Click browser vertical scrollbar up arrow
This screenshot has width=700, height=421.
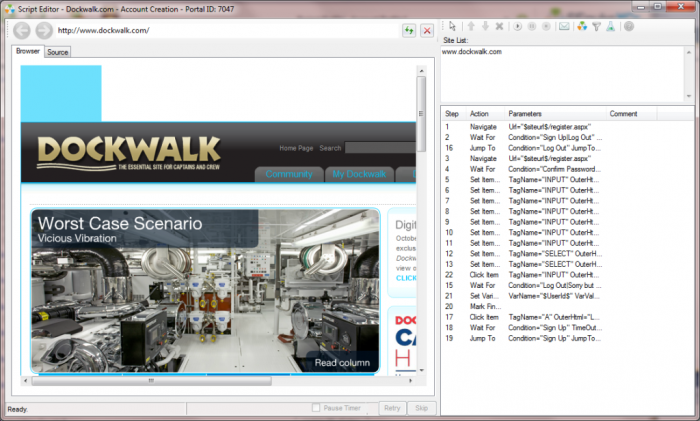click(x=421, y=71)
